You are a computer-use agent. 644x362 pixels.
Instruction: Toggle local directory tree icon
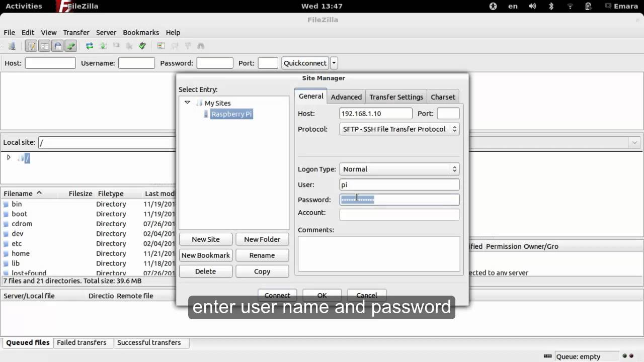44,46
